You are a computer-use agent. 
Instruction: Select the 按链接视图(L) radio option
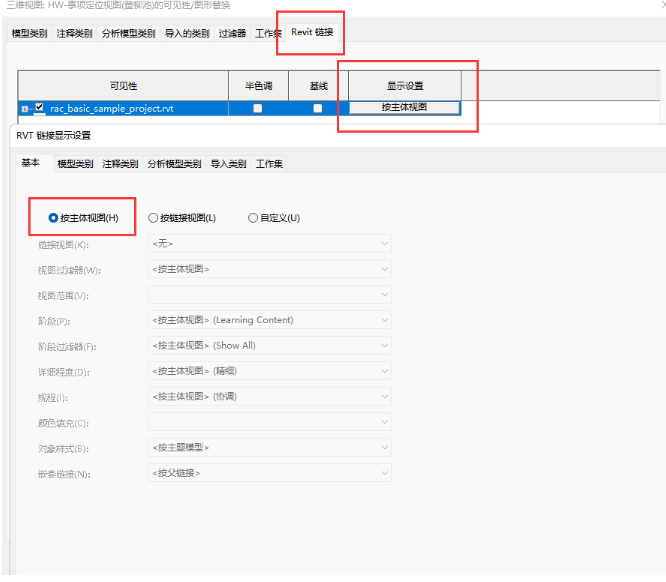pos(153,218)
